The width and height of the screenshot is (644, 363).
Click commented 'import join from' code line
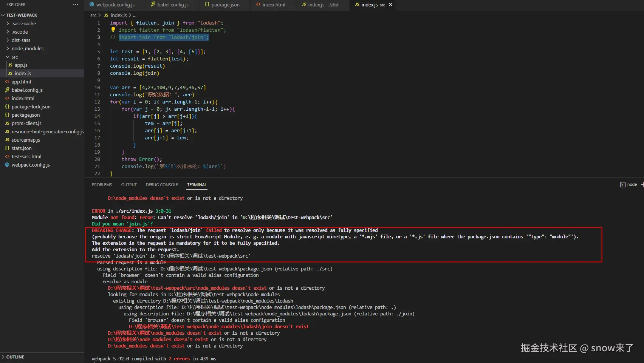(x=159, y=37)
